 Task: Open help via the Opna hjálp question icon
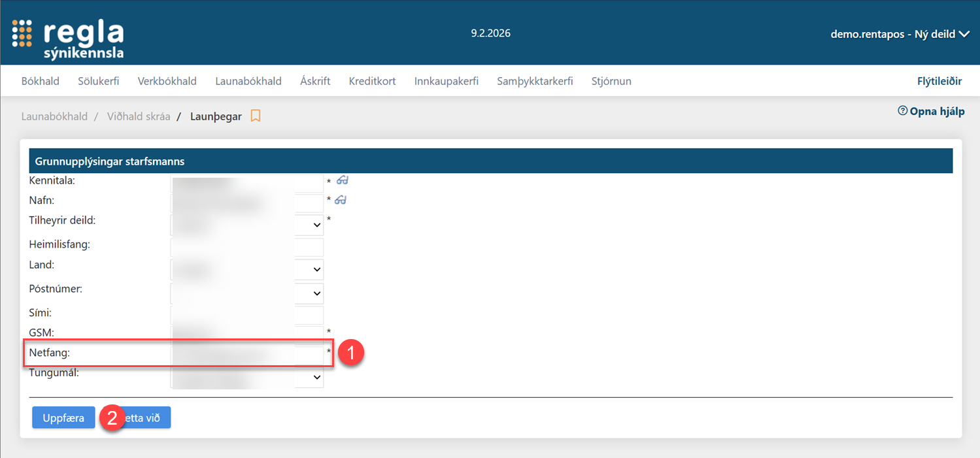coord(903,111)
